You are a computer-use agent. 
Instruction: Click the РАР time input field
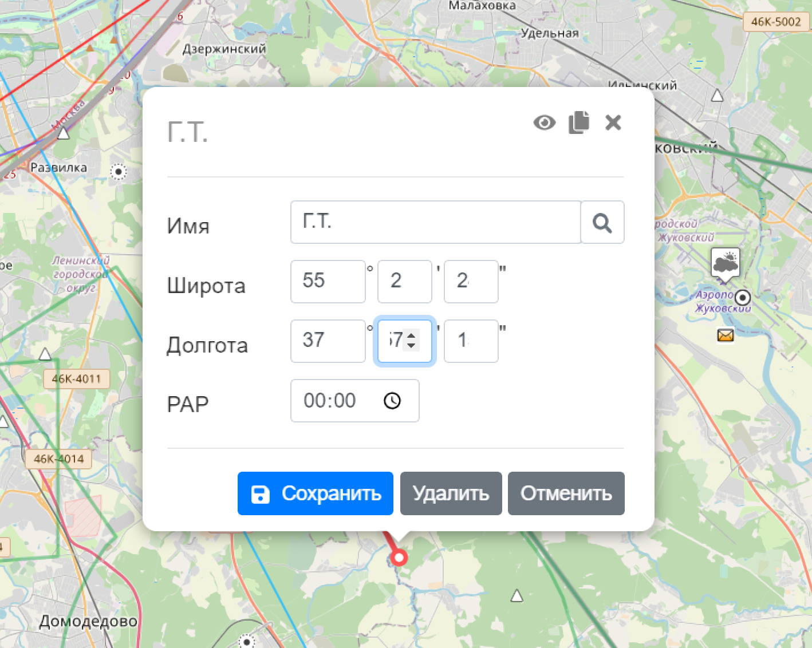(338, 401)
